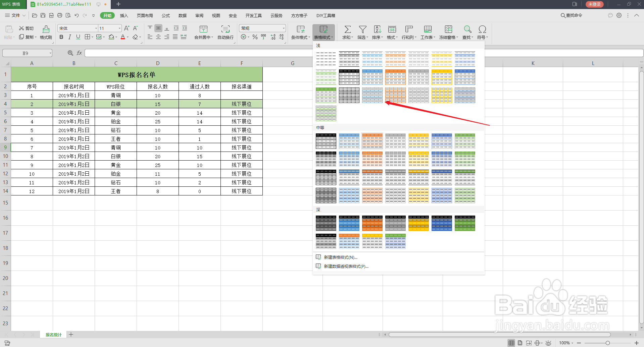Toggle Bold formatting
Image resolution: width=644 pixels, height=347 pixels.
(61, 37)
